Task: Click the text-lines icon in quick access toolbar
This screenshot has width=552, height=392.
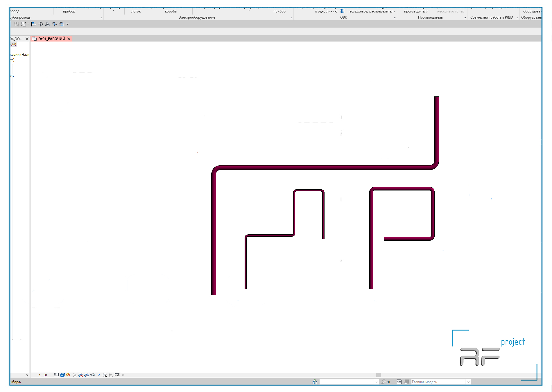Action: point(62,24)
